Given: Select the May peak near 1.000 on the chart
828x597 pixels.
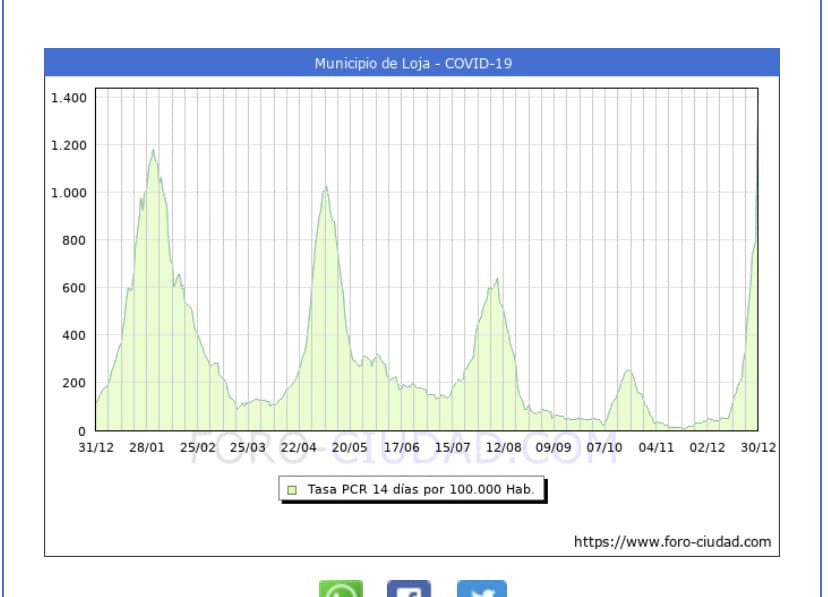Looking at the screenshot, I should click(x=325, y=189).
